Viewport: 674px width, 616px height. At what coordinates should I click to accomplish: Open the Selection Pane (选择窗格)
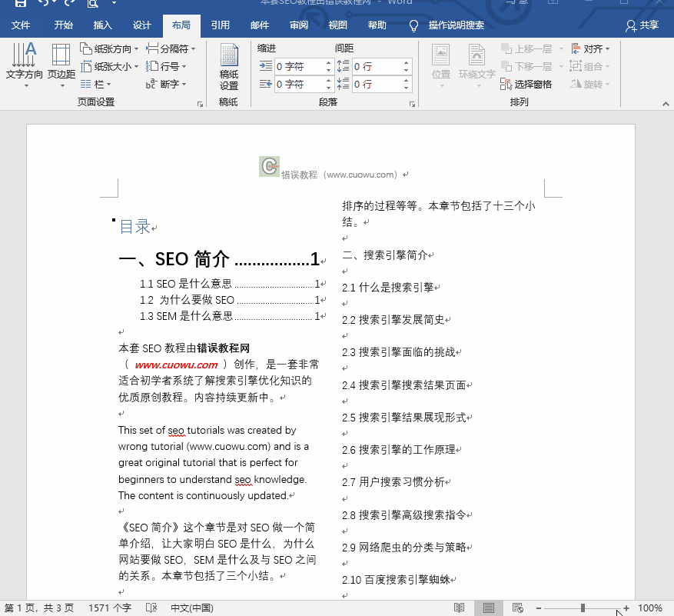pyautogui.click(x=526, y=84)
